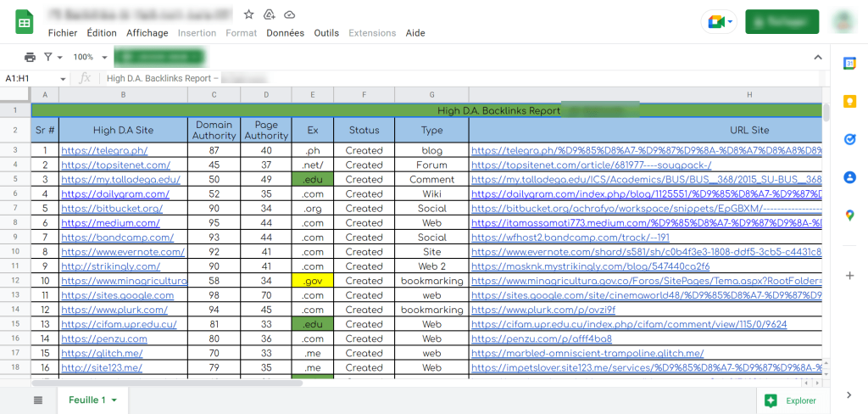Expand filter views dropdown arrow

pos(60,57)
